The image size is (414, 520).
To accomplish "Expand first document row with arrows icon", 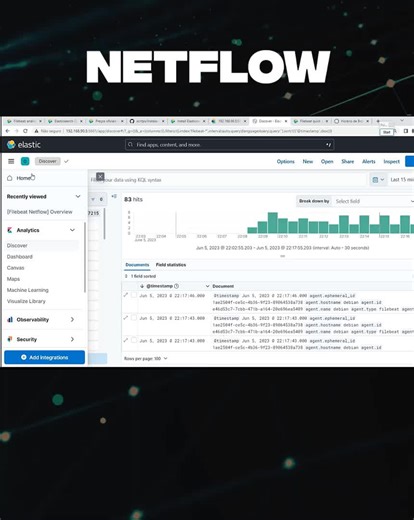I will point(126,295).
